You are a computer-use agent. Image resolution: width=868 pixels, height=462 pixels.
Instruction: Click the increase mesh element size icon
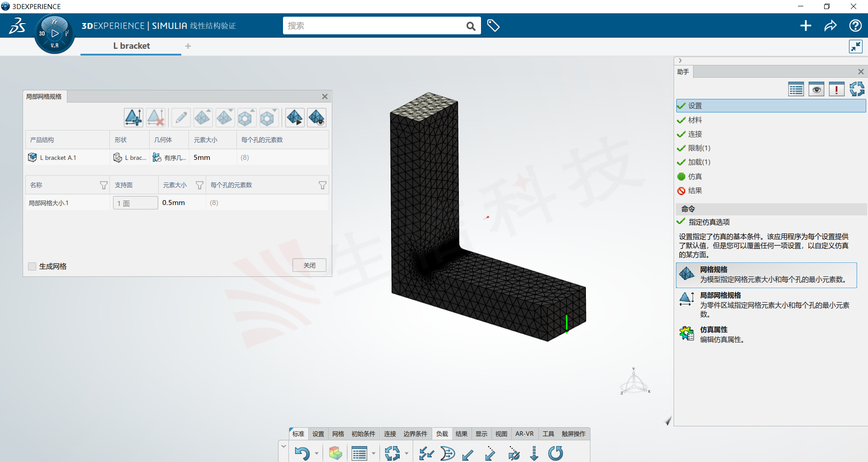(203, 118)
